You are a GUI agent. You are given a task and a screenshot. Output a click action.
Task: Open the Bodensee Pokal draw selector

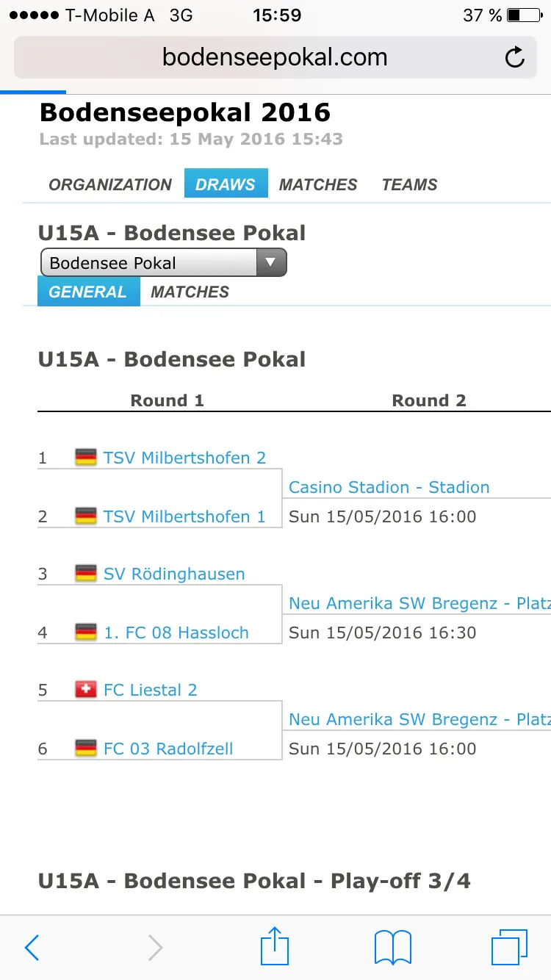tap(163, 262)
